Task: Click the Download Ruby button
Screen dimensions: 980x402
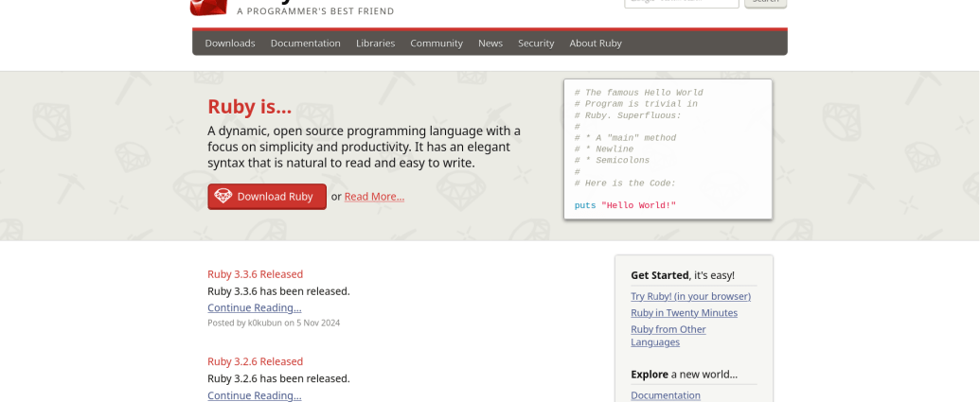Action: [267, 197]
